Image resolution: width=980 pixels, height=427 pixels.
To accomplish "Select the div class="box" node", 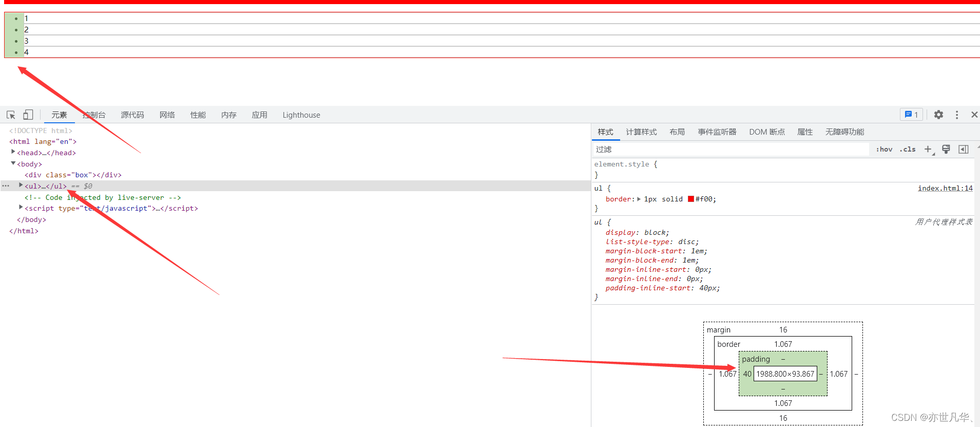I will coord(73,175).
